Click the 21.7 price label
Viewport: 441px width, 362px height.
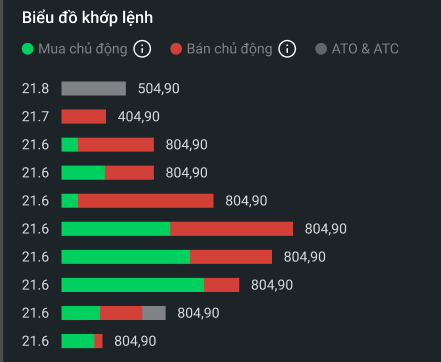(x=35, y=117)
